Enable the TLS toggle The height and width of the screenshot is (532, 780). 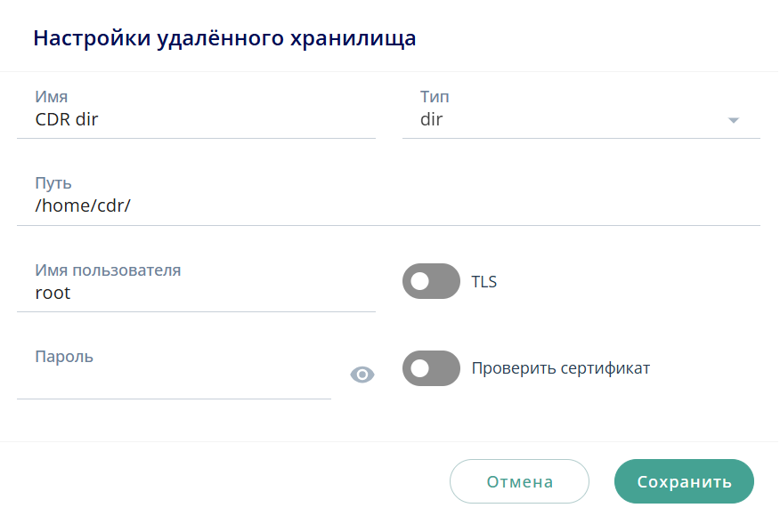(x=431, y=281)
